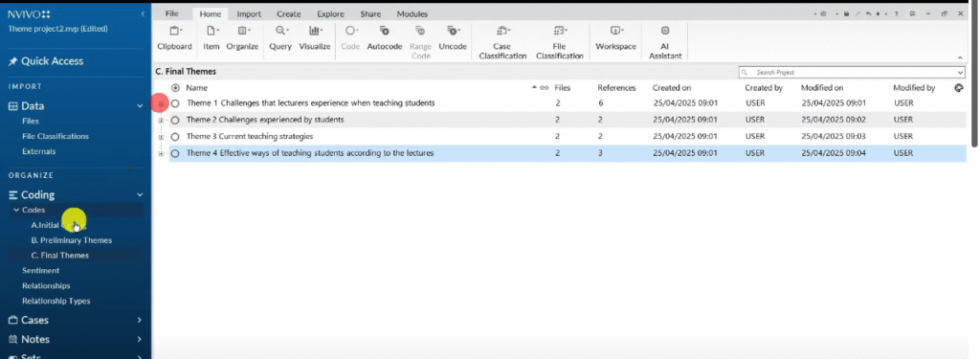Click inside the Search Project field
Viewport: 980px width, 359px height.
coord(852,73)
